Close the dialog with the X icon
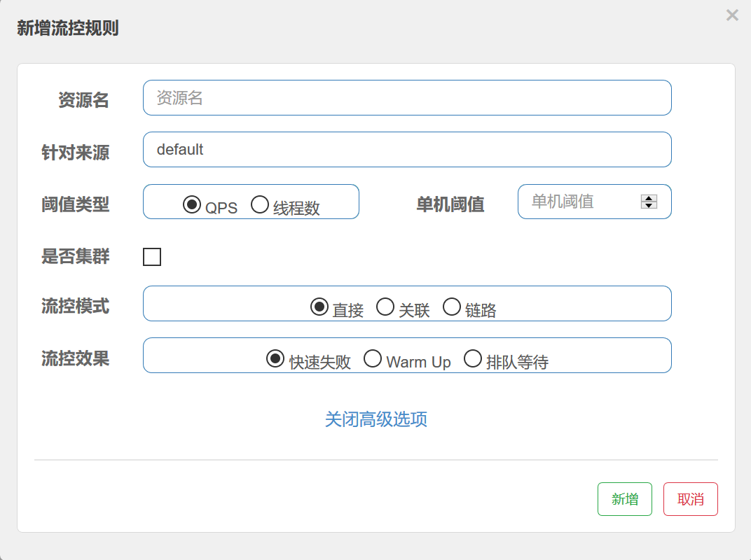The image size is (751, 560). click(732, 15)
